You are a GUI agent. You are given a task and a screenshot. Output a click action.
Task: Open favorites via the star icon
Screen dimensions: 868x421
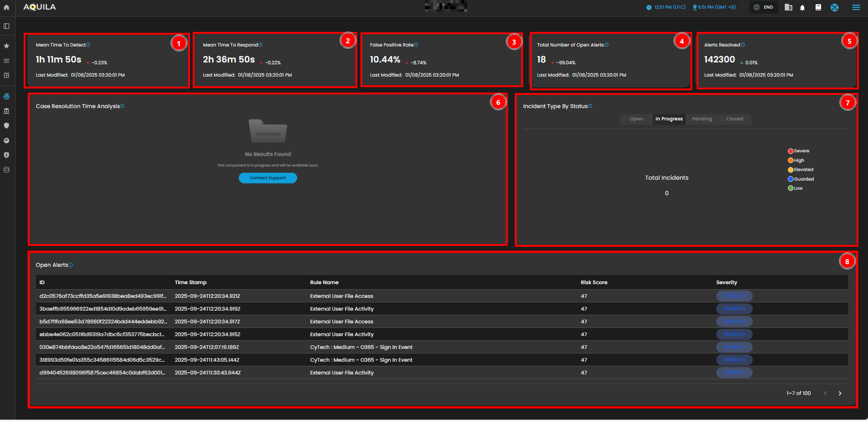pyautogui.click(x=6, y=46)
